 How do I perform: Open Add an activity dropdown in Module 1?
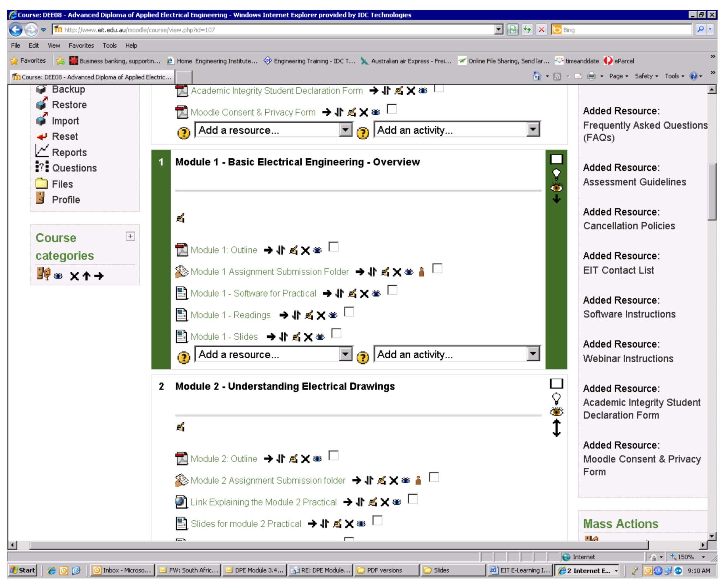(457, 355)
